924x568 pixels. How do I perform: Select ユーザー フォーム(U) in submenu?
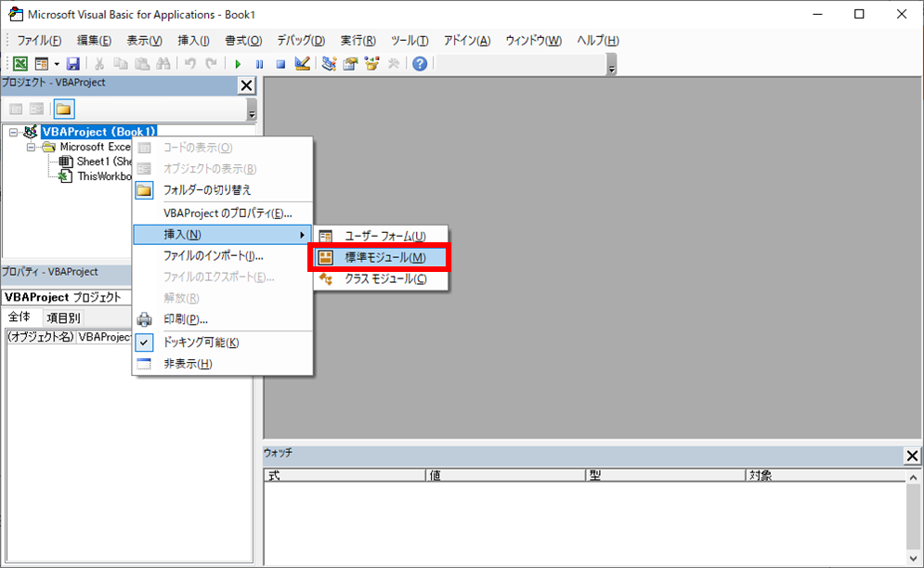point(381,237)
